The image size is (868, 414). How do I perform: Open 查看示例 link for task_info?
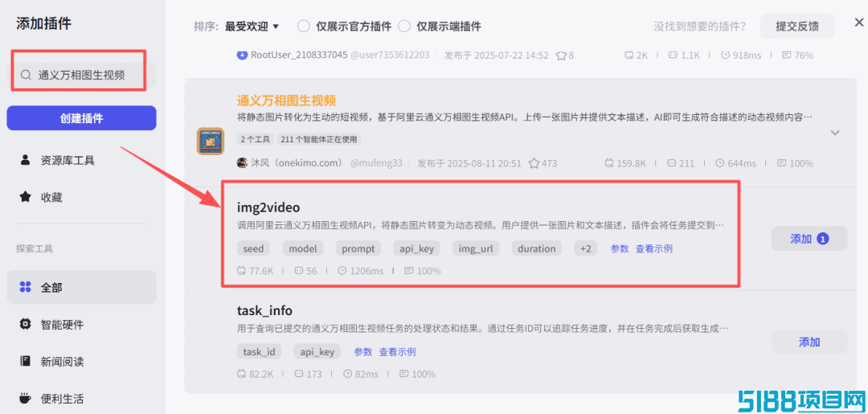coord(397,351)
